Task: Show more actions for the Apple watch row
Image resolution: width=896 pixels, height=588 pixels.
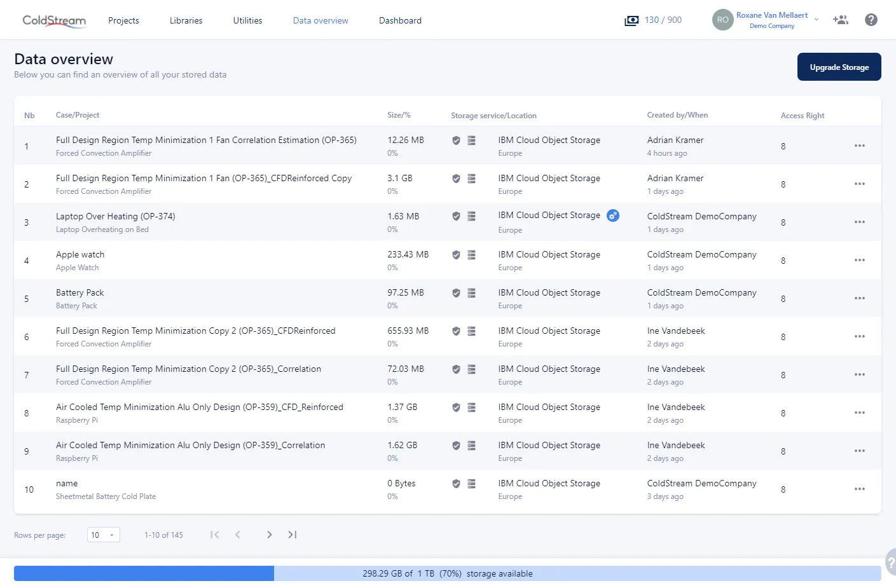Action: coord(860,260)
